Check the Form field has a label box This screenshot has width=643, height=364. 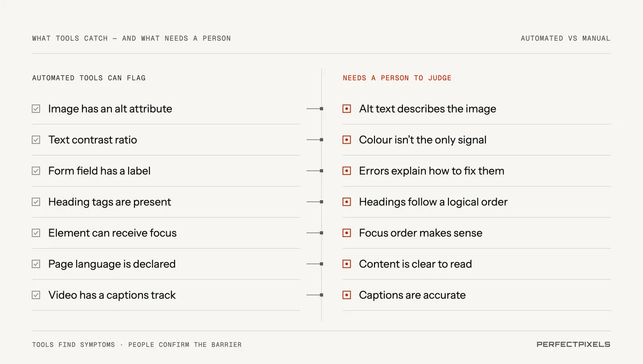[x=36, y=171]
